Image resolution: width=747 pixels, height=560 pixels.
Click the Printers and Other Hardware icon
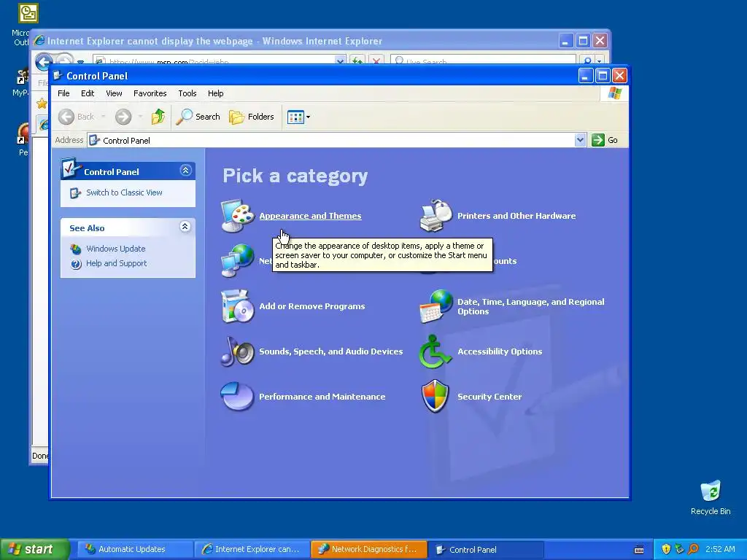click(x=436, y=216)
